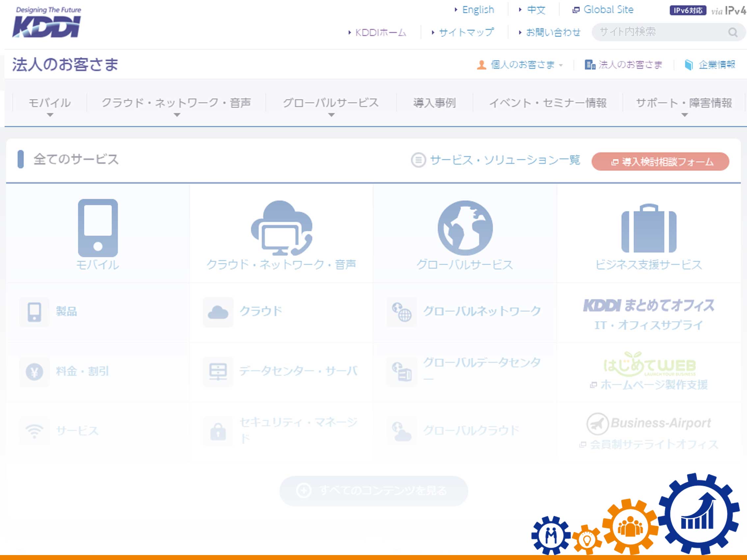Click the yen 料金・割引 icon
Viewport: 747px width, 560px height.
tap(35, 372)
